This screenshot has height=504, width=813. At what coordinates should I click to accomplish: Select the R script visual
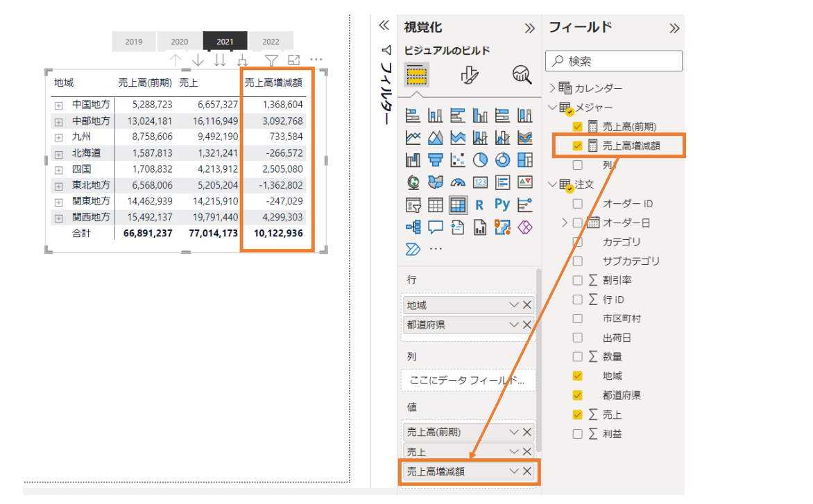pyautogui.click(x=479, y=204)
